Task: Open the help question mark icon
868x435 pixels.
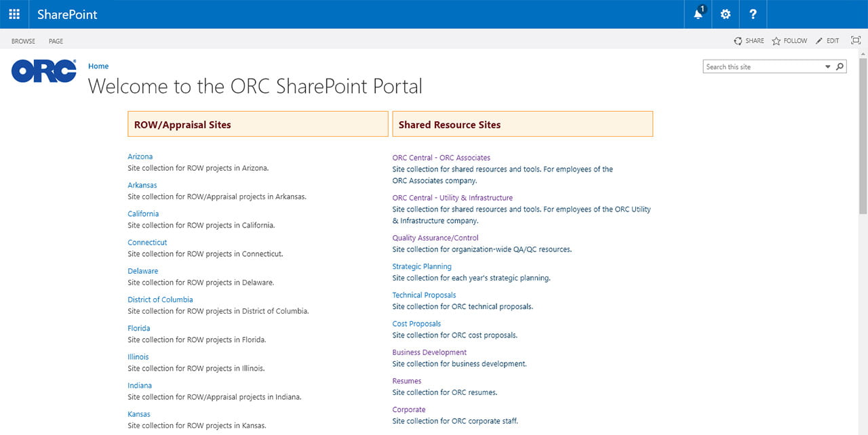Action: tap(753, 14)
